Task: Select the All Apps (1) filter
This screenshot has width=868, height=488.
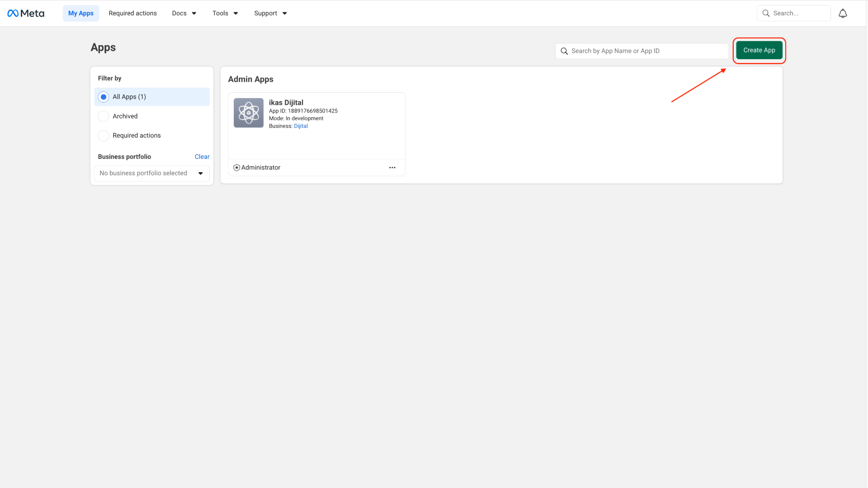Action: 152,97
